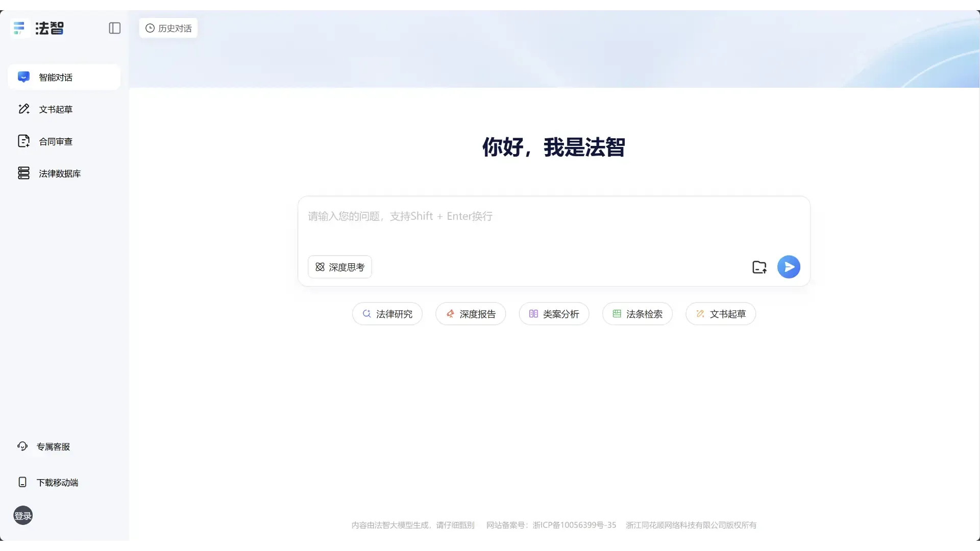Choose 法条检索 quick action
The image size is (980, 551).
click(x=638, y=314)
